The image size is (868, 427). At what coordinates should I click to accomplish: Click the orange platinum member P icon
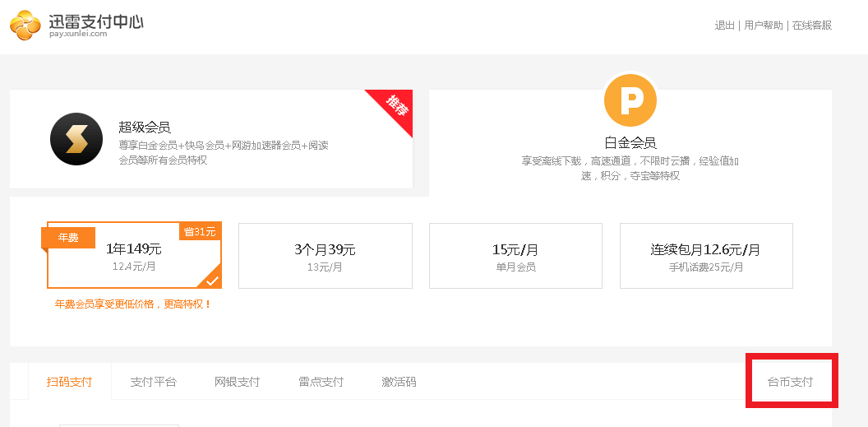[x=630, y=101]
